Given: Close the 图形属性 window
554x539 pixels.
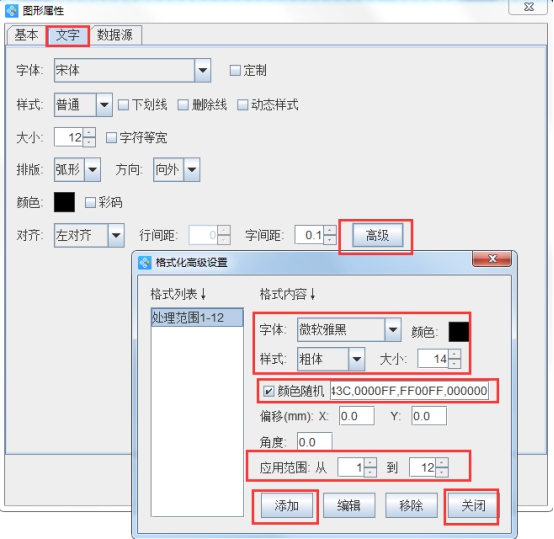Looking at the screenshot, I should click(528, 6).
